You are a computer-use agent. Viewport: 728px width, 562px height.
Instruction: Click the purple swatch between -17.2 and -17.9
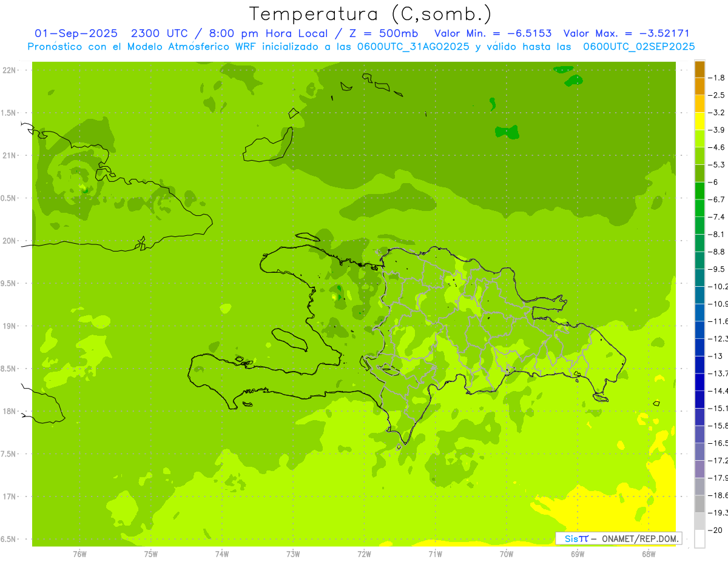click(699, 469)
